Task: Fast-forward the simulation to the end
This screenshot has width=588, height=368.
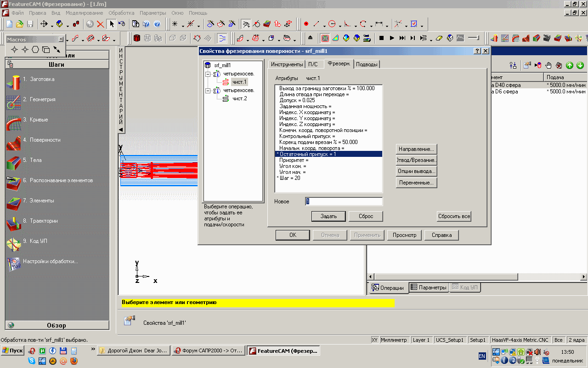Action: click(x=402, y=38)
